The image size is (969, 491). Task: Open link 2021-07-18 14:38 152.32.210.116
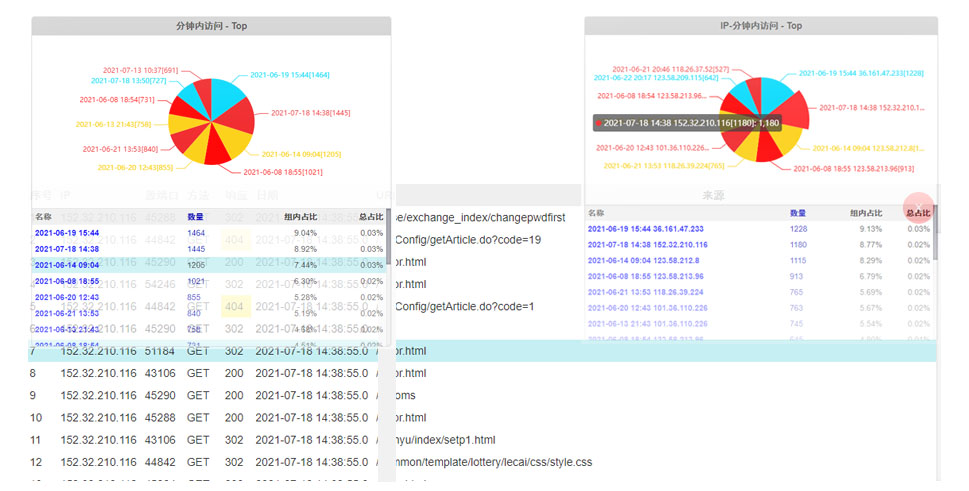point(647,245)
